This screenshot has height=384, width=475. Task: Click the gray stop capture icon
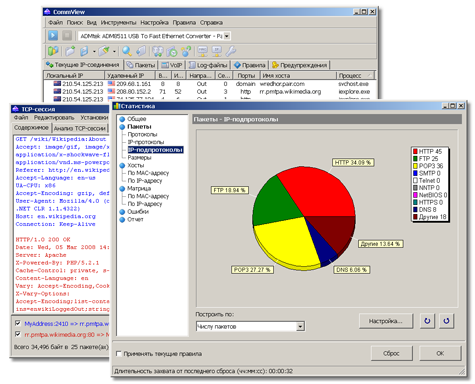pyautogui.click(x=67, y=35)
